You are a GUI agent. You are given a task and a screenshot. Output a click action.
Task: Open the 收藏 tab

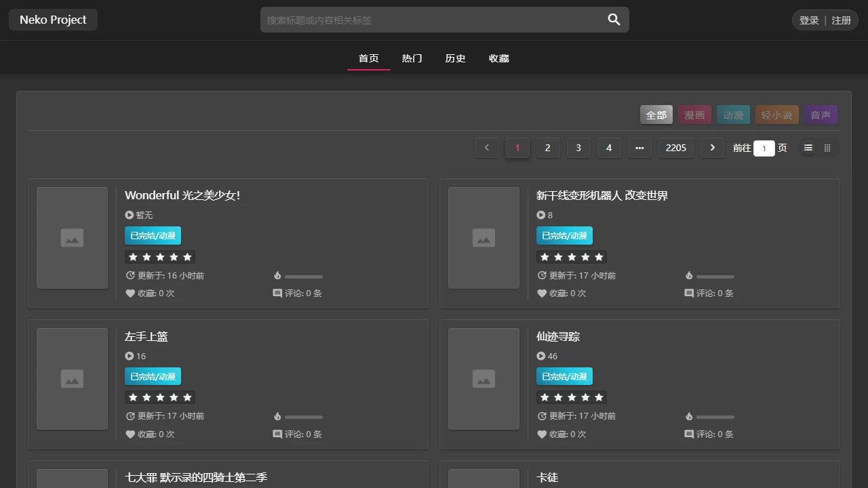click(x=498, y=58)
